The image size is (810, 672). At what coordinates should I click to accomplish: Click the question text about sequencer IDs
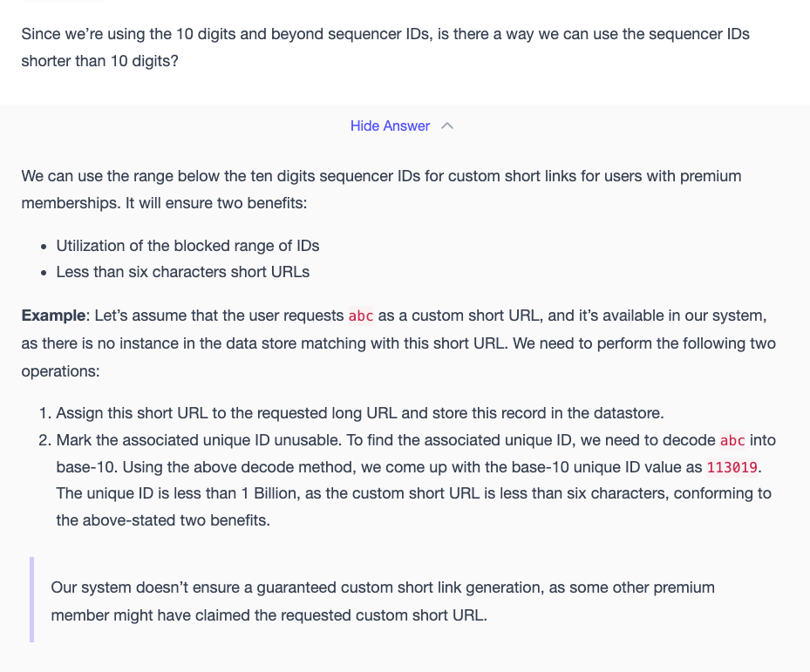(x=385, y=48)
